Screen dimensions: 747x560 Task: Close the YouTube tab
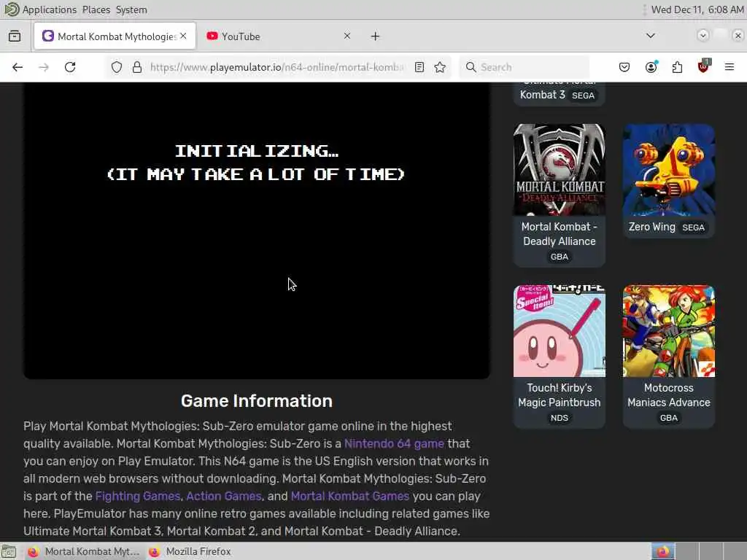pyautogui.click(x=347, y=36)
